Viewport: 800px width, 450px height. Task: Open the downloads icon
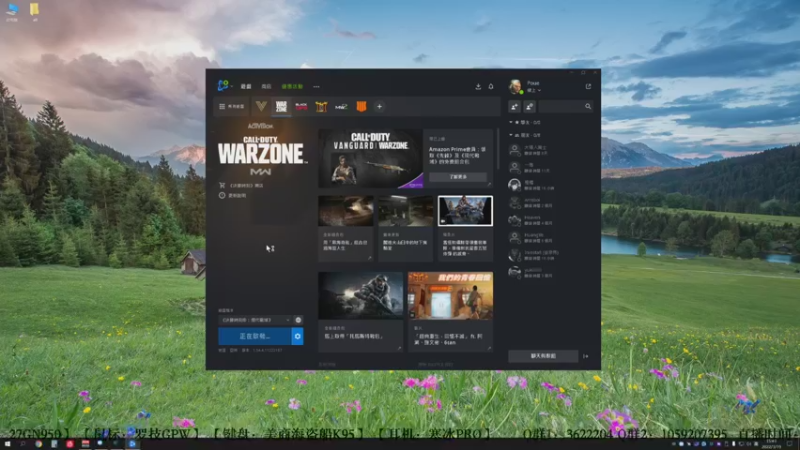click(478, 86)
